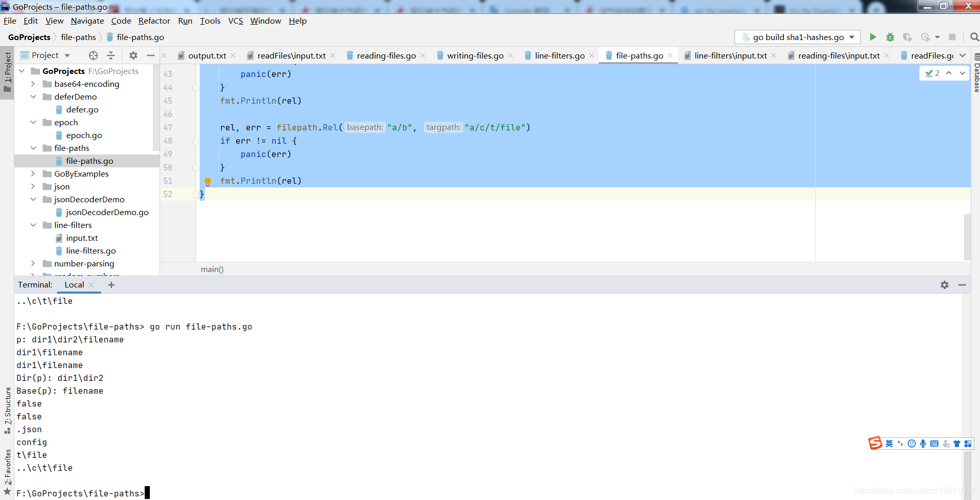Collapse the deferDemo folder
980x500 pixels.
(x=33, y=97)
